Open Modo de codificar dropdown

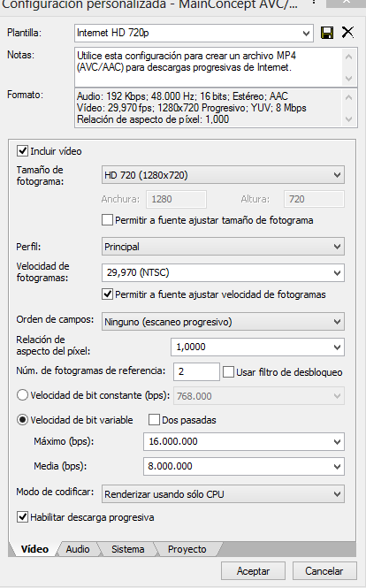[x=223, y=494]
